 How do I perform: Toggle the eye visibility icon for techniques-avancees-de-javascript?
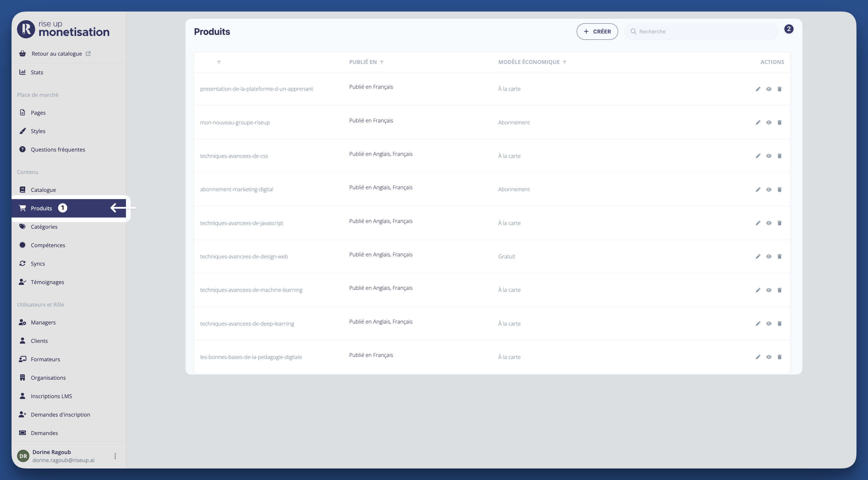(x=769, y=223)
